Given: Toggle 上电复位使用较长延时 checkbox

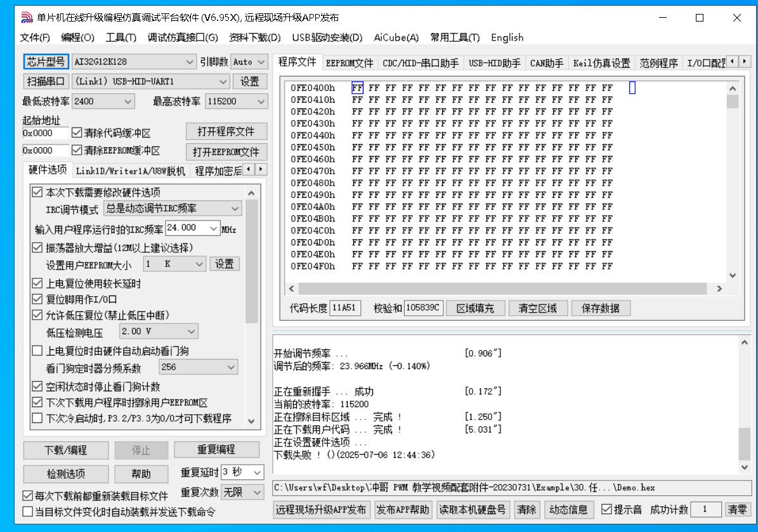Looking at the screenshot, I should pyautogui.click(x=37, y=283).
